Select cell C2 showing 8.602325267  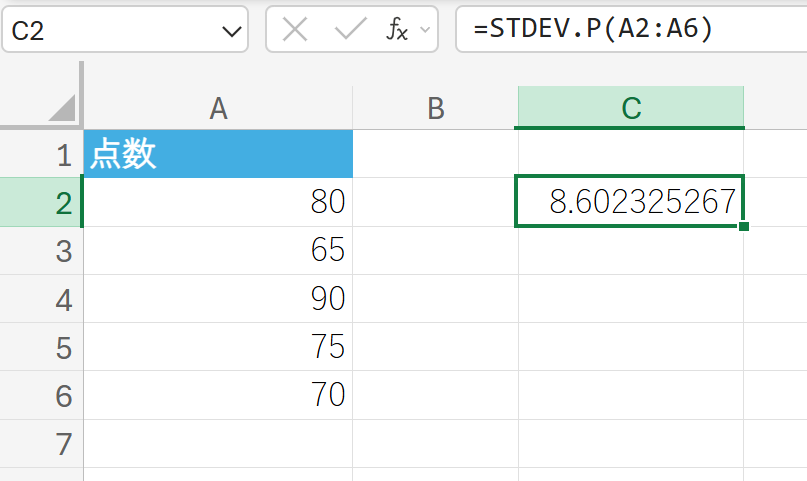(630, 203)
